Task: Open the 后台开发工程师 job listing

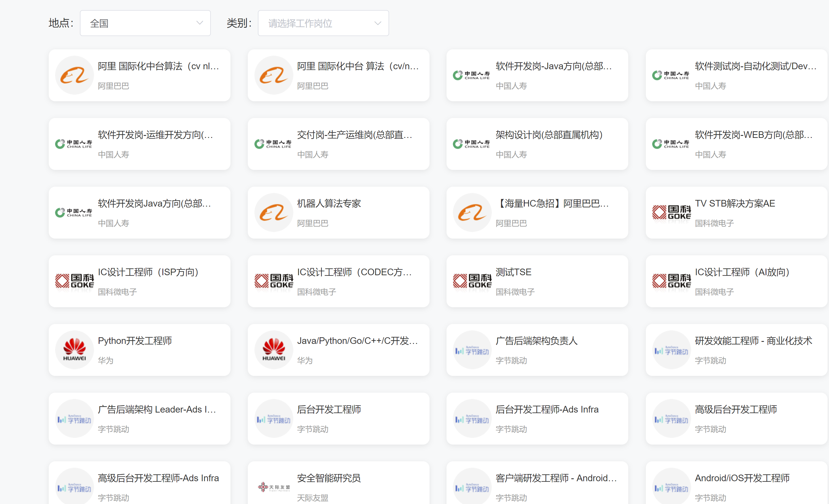Action: 329,409
